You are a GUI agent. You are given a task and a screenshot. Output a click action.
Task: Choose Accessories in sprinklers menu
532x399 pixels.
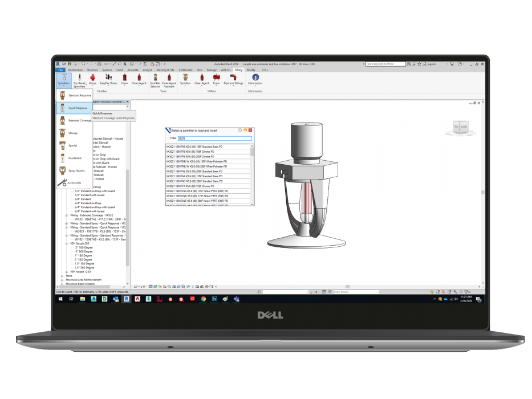click(75, 183)
